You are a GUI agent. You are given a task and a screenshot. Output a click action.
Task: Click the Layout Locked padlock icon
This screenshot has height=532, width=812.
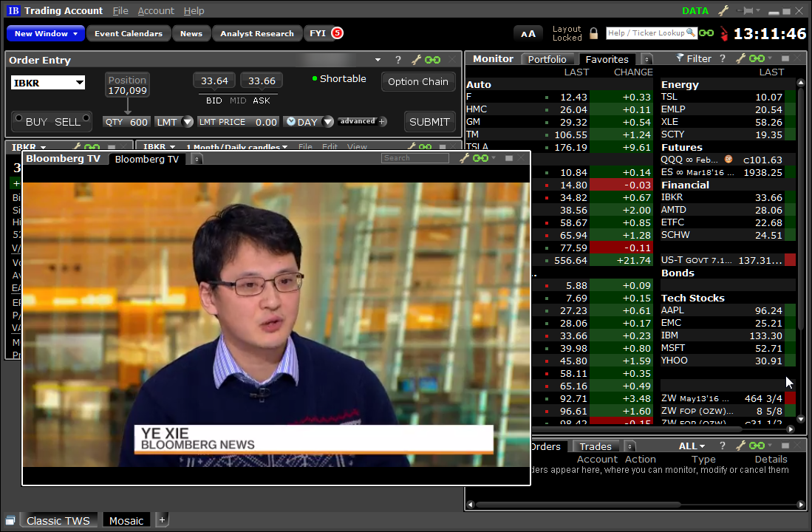coord(594,34)
